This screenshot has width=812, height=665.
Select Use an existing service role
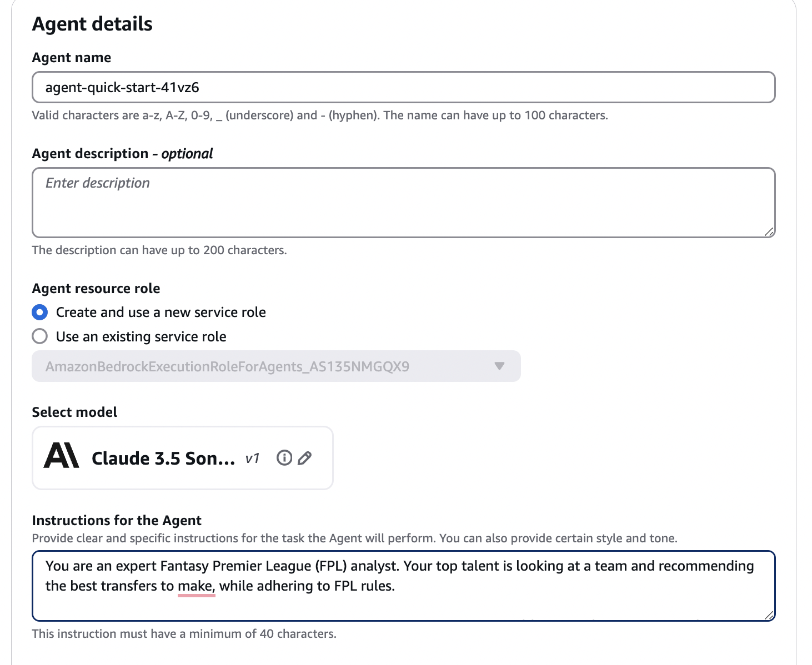(x=39, y=336)
